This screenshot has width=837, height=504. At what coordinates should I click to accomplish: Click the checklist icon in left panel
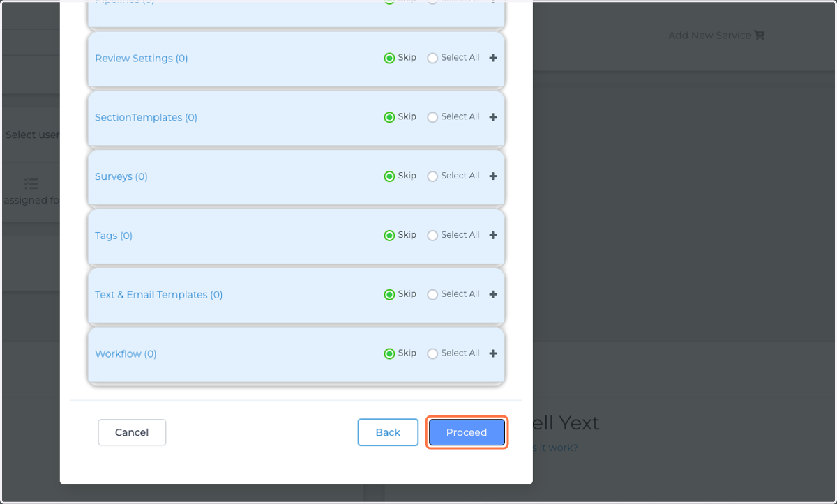coord(31,184)
